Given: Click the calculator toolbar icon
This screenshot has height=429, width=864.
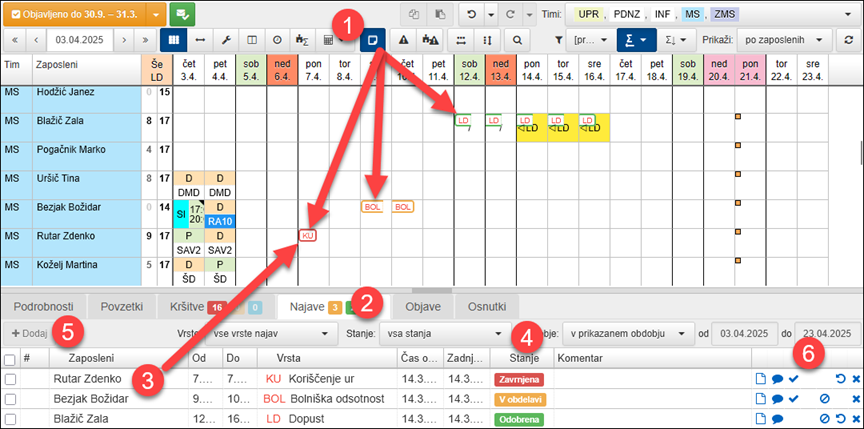Looking at the screenshot, I should (x=328, y=40).
